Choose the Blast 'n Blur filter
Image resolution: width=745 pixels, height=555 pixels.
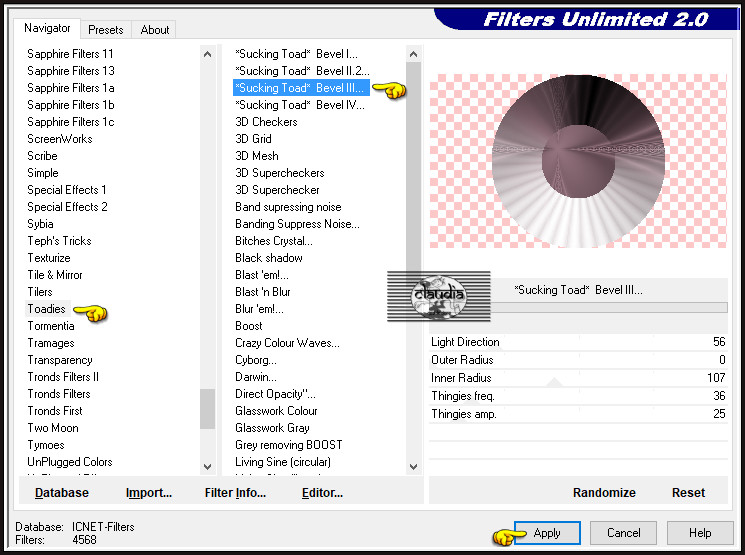[262, 292]
